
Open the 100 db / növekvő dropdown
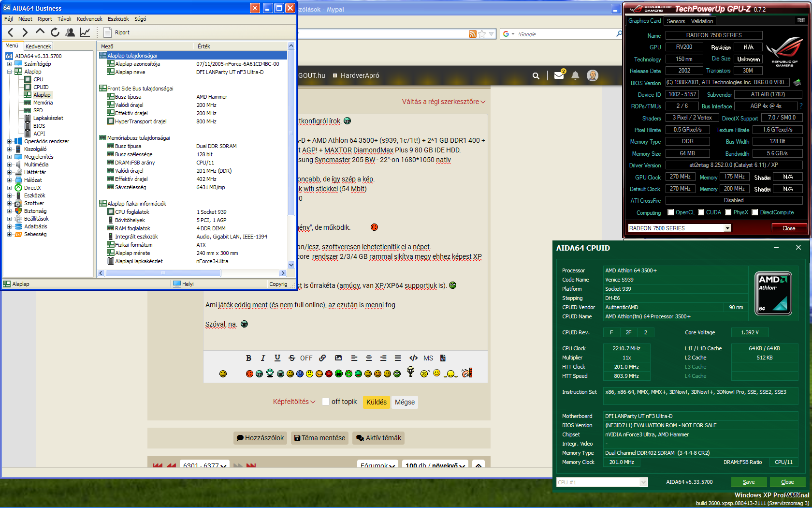tap(435, 465)
